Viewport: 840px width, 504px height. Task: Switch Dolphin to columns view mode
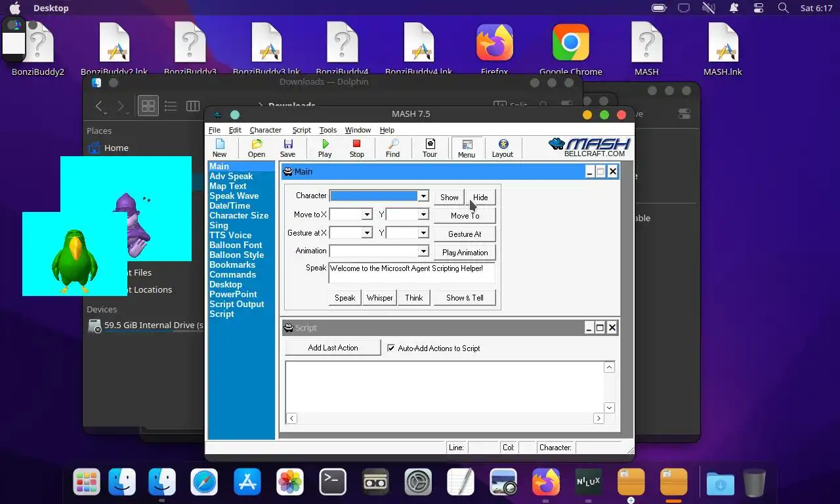(193, 106)
